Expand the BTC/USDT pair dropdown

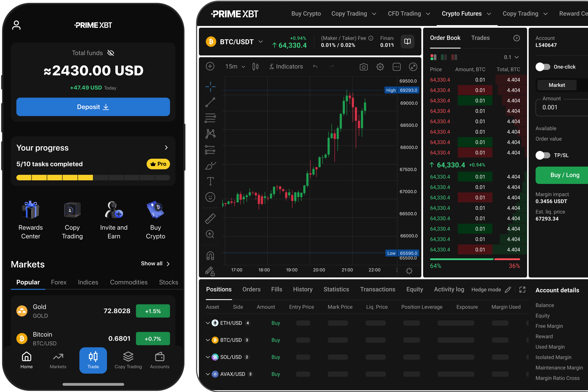[261, 42]
